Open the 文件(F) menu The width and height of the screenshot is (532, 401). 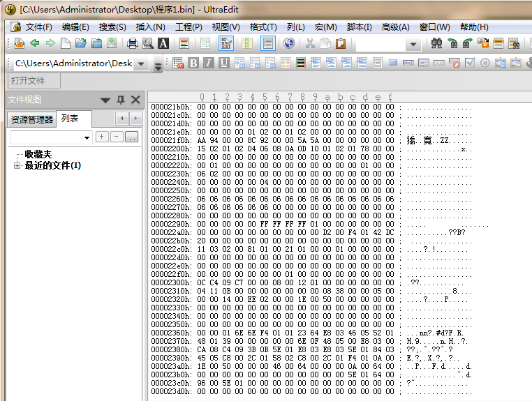(39, 27)
